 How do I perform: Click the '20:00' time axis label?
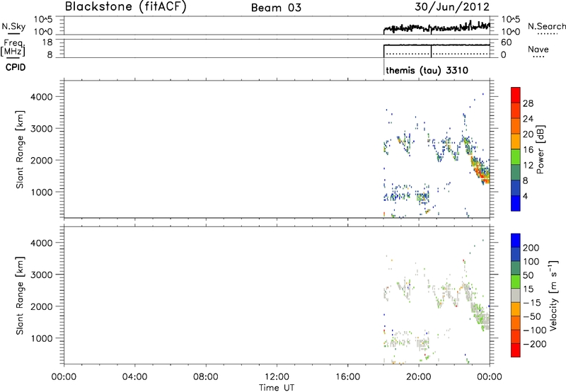tap(418, 377)
